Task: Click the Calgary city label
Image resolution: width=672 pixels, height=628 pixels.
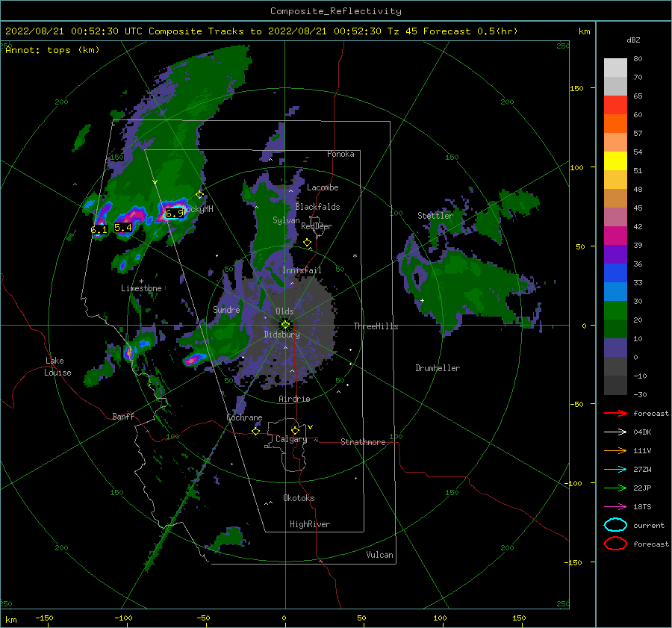Action: click(291, 439)
